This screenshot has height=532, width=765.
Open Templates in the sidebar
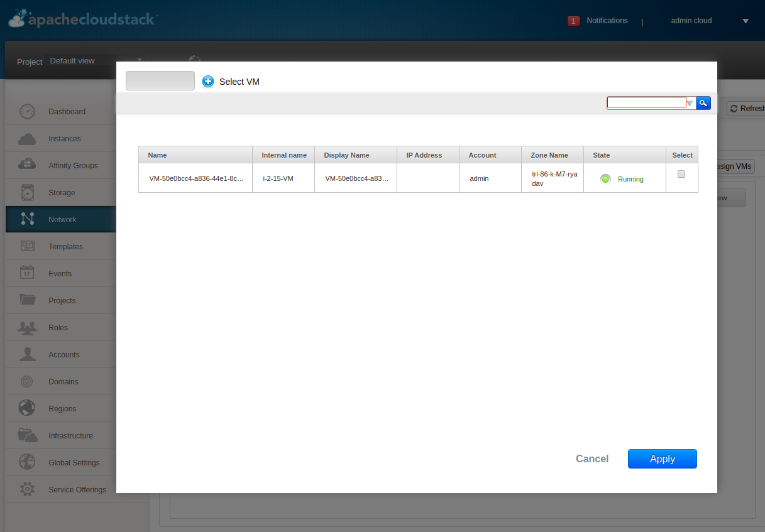pyautogui.click(x=65, y=246)
